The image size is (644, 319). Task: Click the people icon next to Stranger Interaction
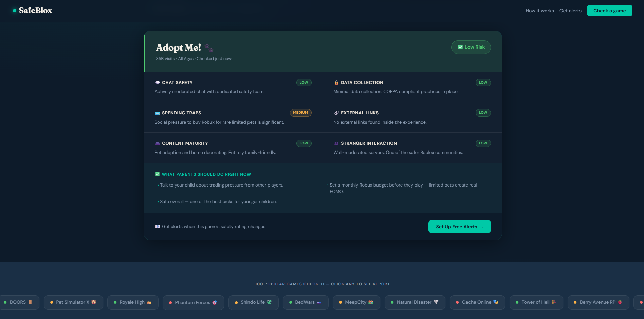click(336, 143)
